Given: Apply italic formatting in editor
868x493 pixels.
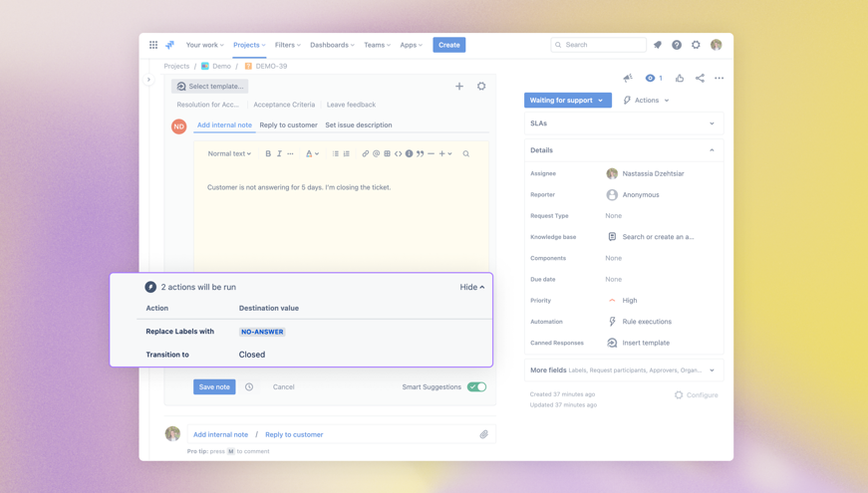Looking at the screenshot, I should pyautogui.click(x=279, y=153).
